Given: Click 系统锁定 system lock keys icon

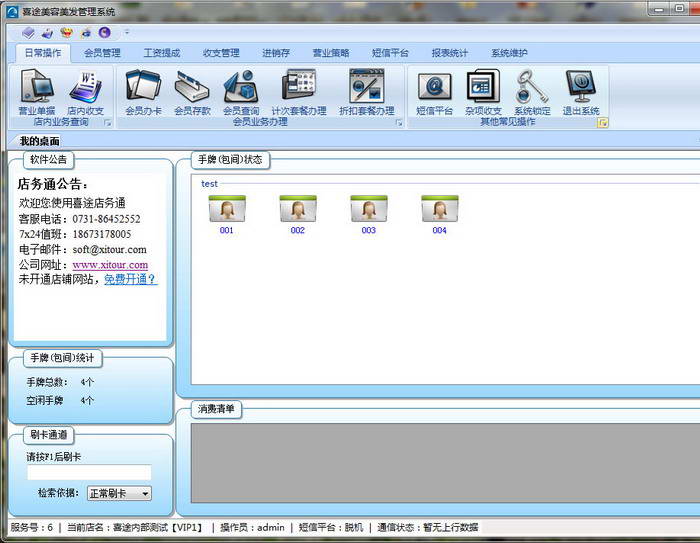Looking at the screenshot, I should 532,92.
